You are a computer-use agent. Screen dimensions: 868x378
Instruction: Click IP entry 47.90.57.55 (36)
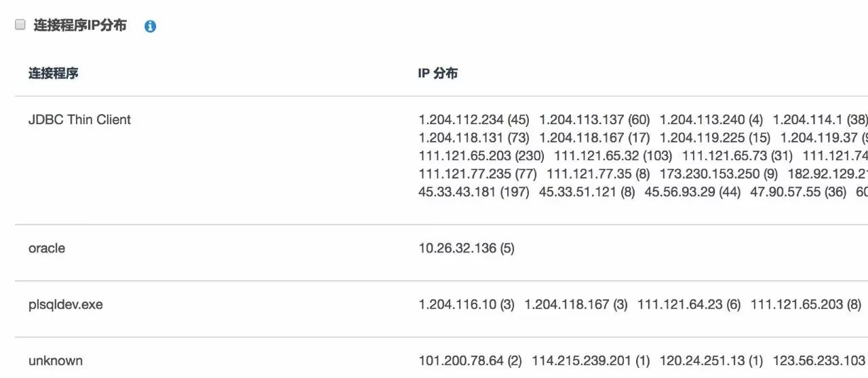click(798, 192)
